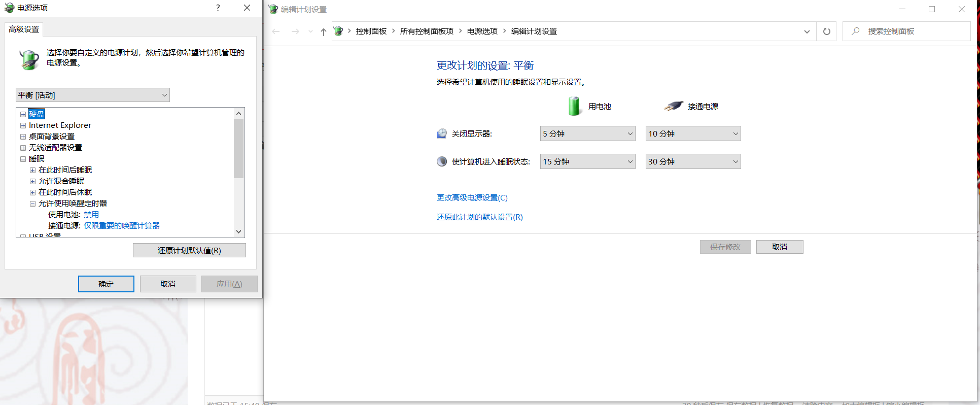Click 确定 in the 电源选项 dialog
980x405 pixels.
pyautogui.click(x=106, y=284)
